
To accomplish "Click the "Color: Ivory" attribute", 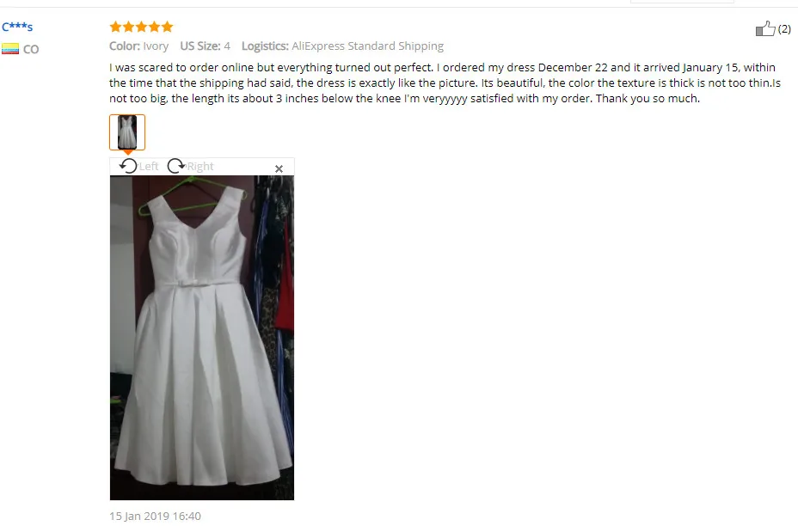I will point(139,46).
